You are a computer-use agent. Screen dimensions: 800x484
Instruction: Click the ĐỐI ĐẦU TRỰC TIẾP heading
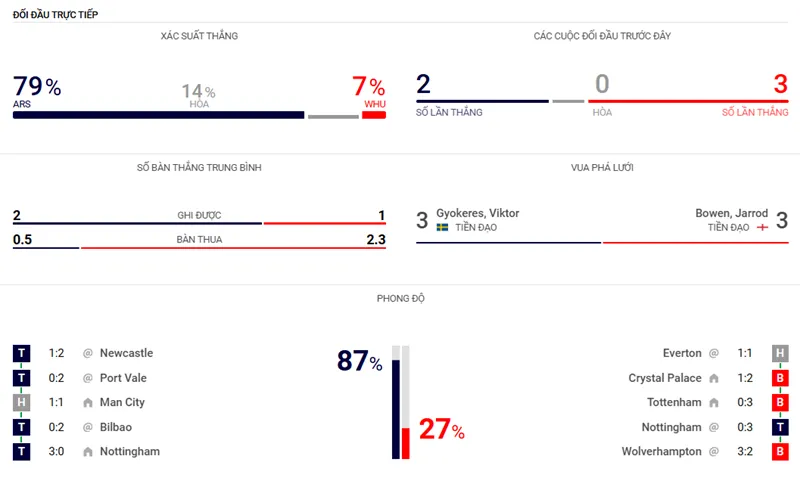point(55,15)
